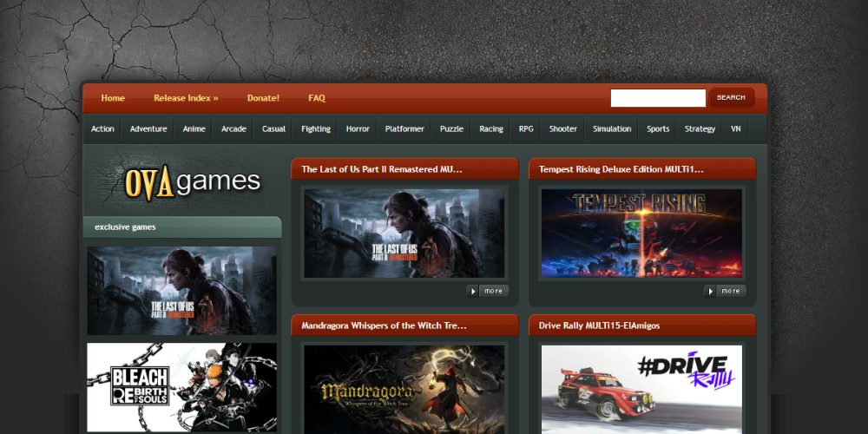Go to the FAQ page
Image resolution: width=868 pixels, height=434 pixels.
click(317, 98)
